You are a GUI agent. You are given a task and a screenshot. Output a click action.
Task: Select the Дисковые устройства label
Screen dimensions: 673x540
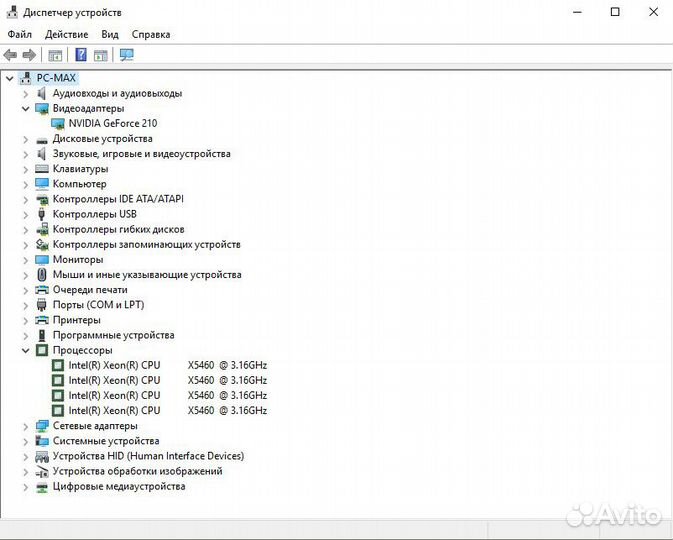pyautogui.click(x=103, y=139)
